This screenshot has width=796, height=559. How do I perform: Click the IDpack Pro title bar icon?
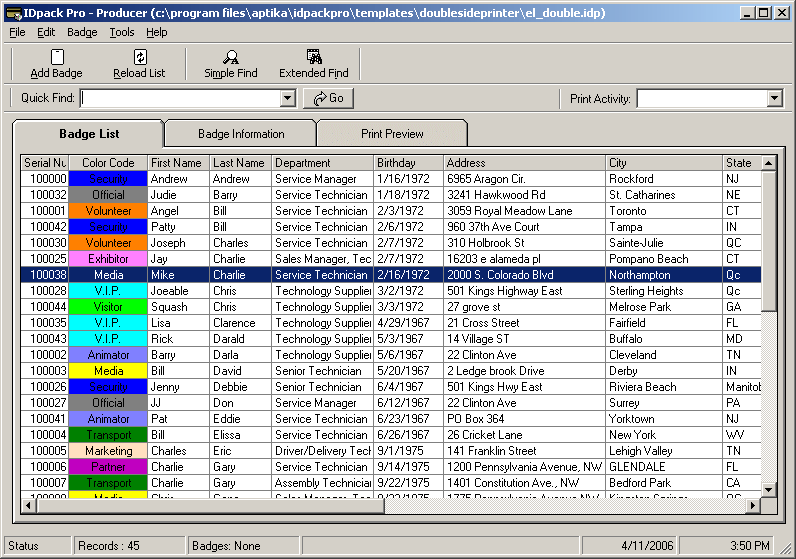12,13
